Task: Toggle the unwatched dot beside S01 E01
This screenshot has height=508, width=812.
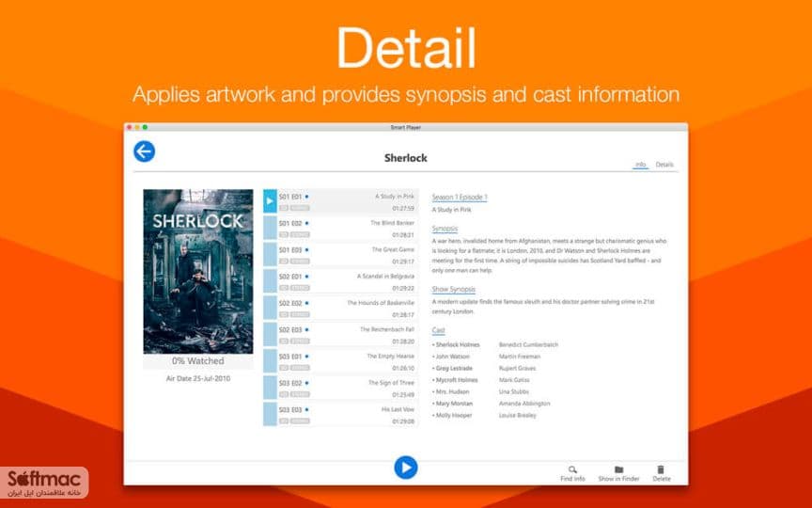Action: click(306, 197)
